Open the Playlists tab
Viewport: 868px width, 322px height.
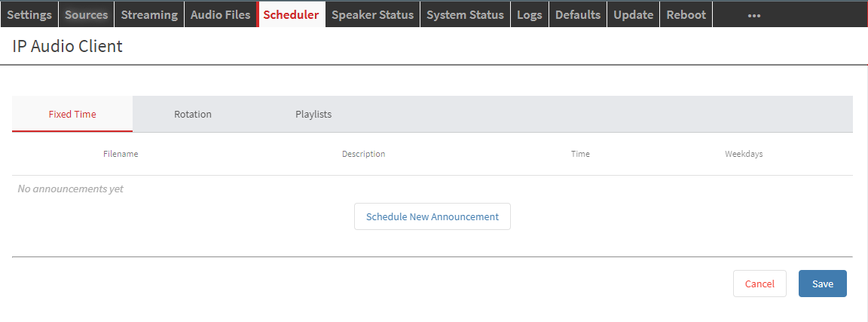coord(313,115)
